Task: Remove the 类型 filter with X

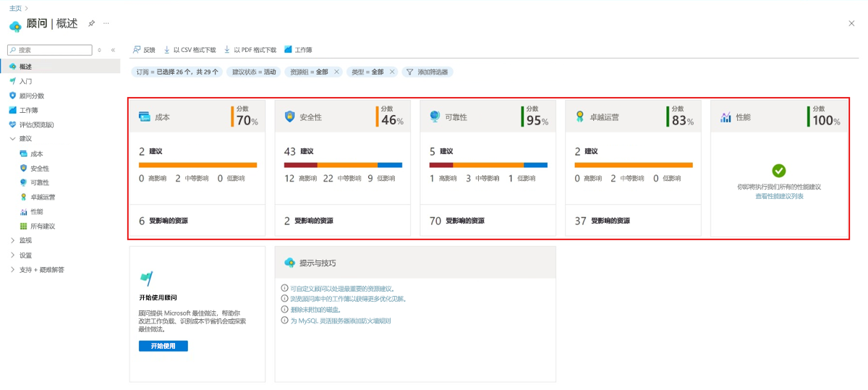Action: [393, 72]
